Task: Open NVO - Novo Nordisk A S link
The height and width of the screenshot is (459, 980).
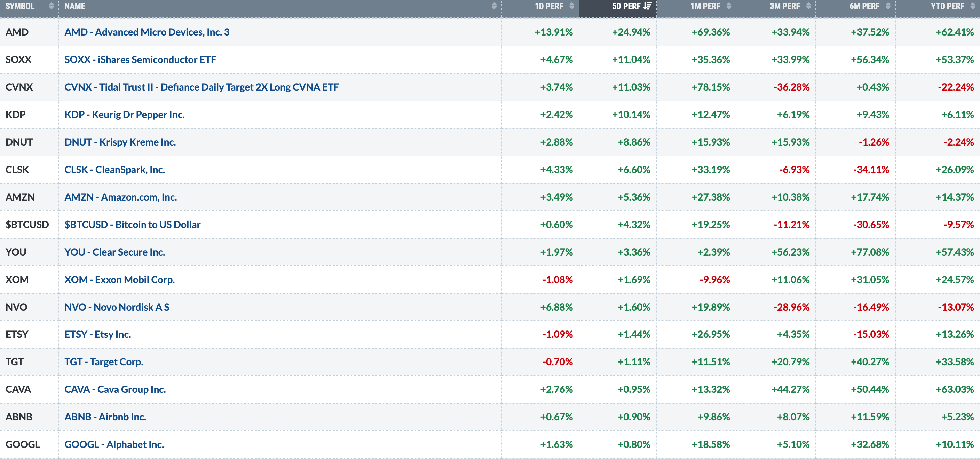Action: tap(117, 307)
